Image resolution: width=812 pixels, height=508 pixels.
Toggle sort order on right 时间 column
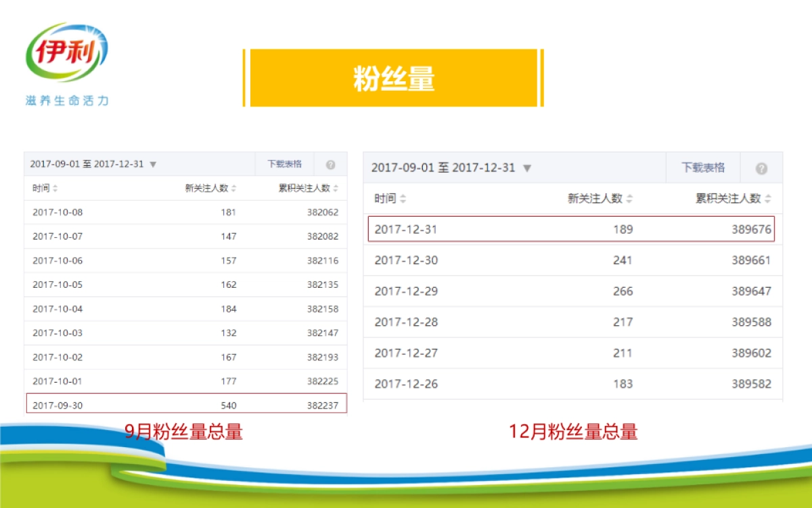403,198
